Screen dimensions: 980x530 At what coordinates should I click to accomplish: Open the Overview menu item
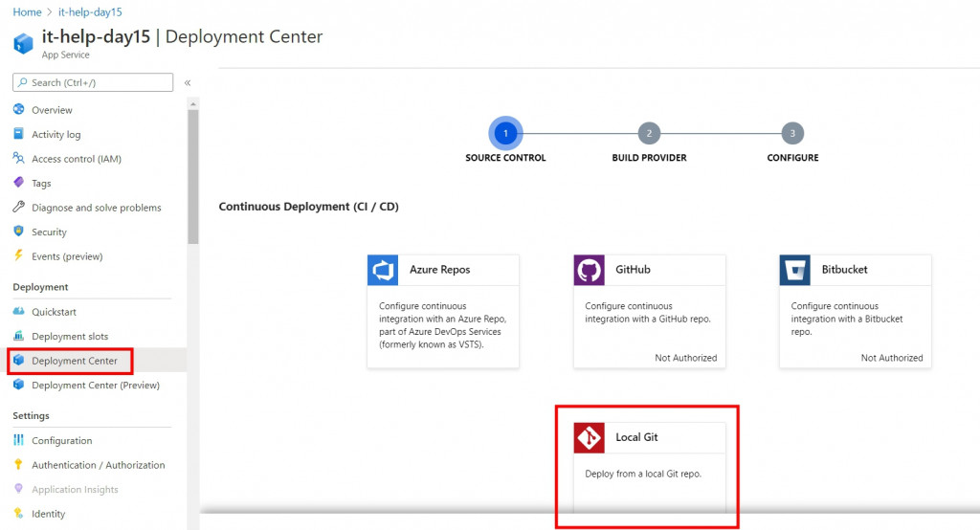tap(52, 110)
